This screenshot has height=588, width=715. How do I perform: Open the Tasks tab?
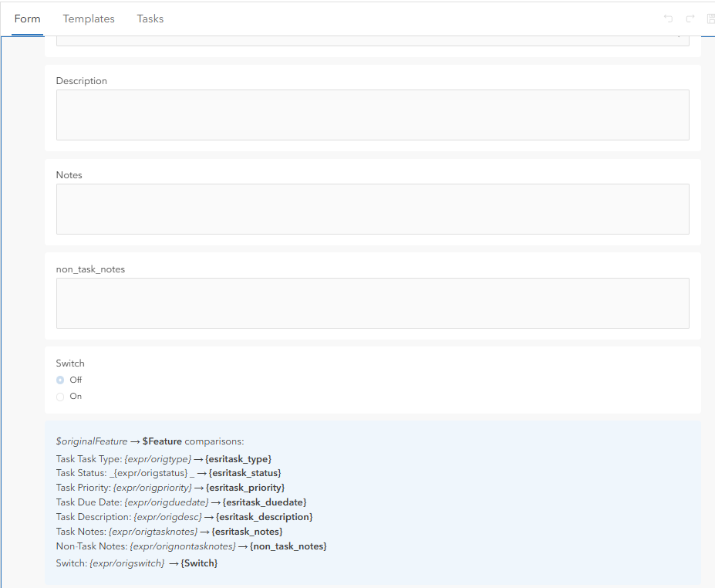pos(150,19)
